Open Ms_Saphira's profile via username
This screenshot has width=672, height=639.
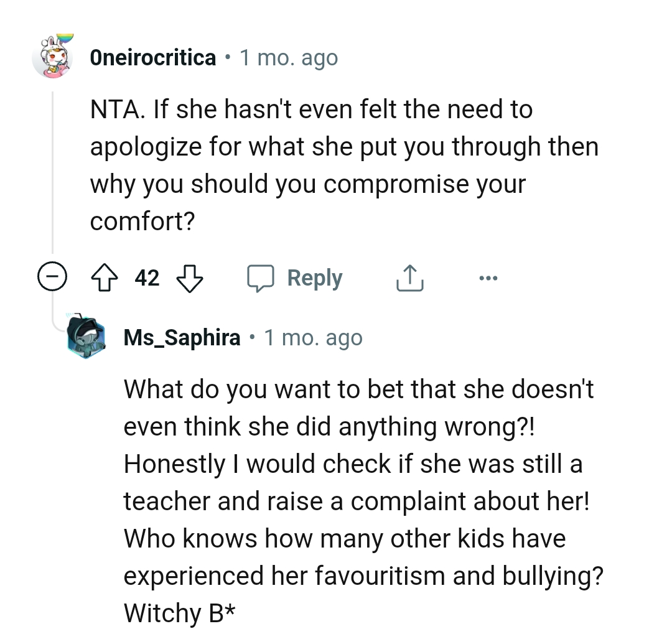point(181,337)
